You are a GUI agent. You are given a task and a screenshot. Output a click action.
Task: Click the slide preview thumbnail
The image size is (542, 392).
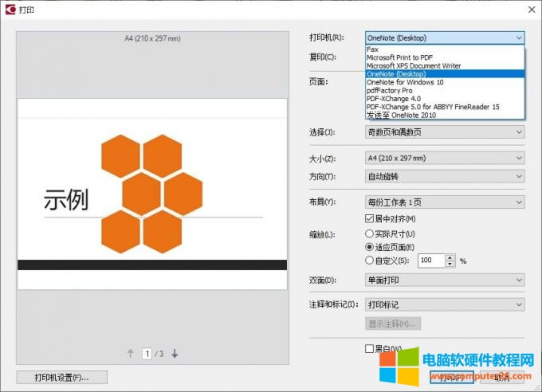pyautogui.click(x=151, y=194)
